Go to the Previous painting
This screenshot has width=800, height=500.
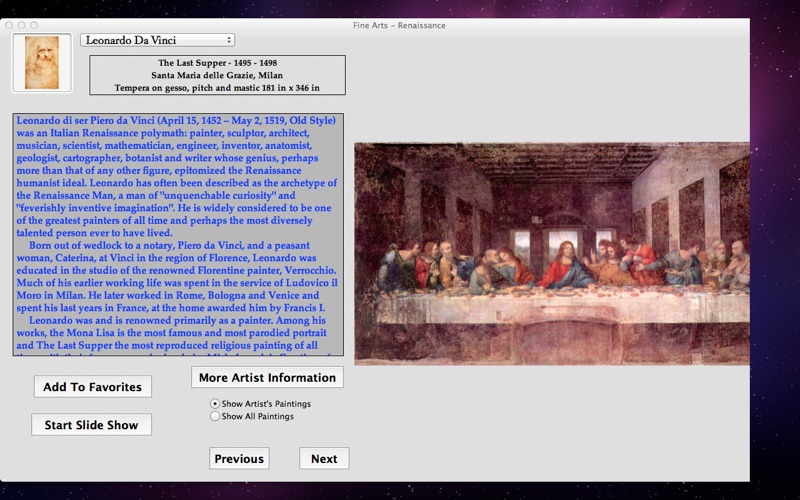[x=239, y=458]
